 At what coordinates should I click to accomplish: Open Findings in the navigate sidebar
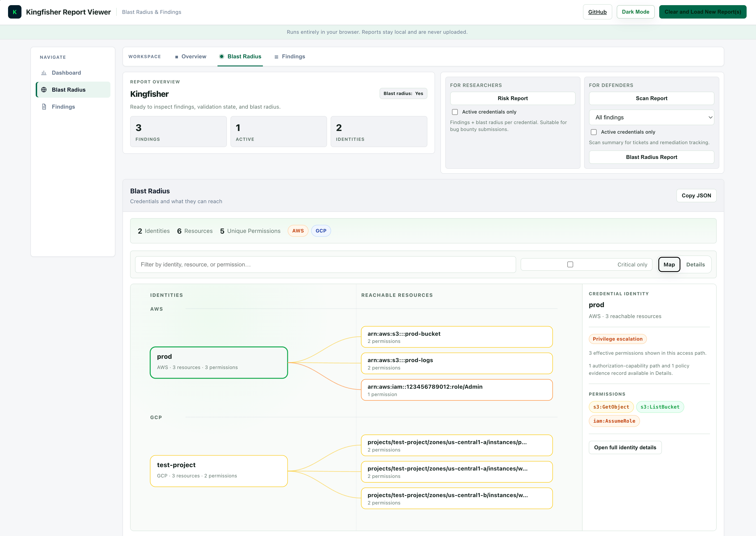point(73,107)
